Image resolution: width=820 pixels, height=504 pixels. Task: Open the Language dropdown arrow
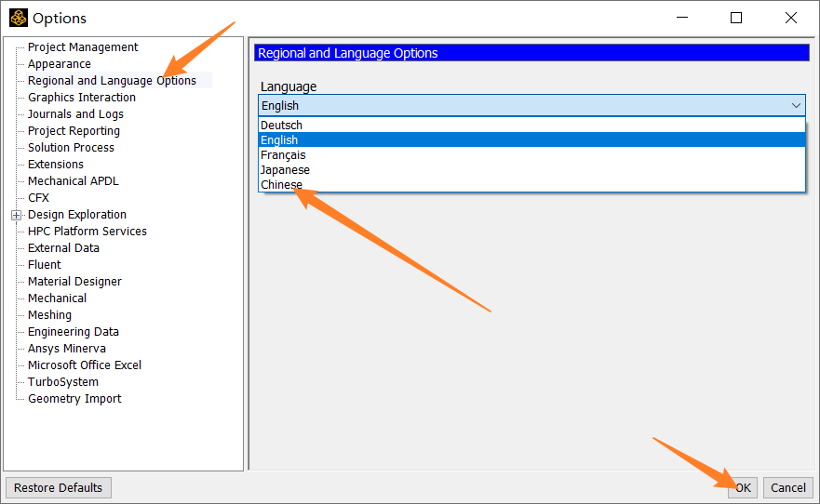point(796,106)
